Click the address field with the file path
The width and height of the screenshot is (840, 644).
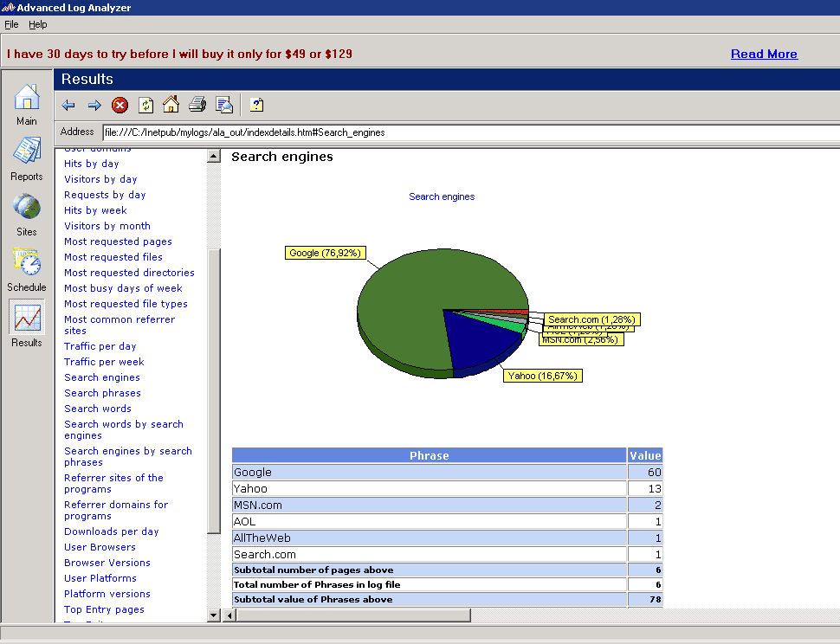tap(468, 132)
